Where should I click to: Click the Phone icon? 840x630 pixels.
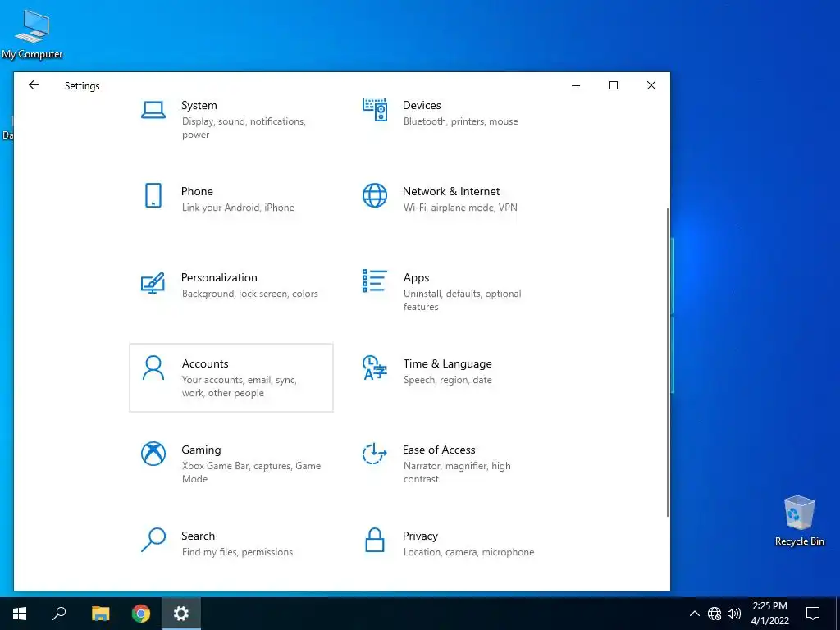[153, 195]
